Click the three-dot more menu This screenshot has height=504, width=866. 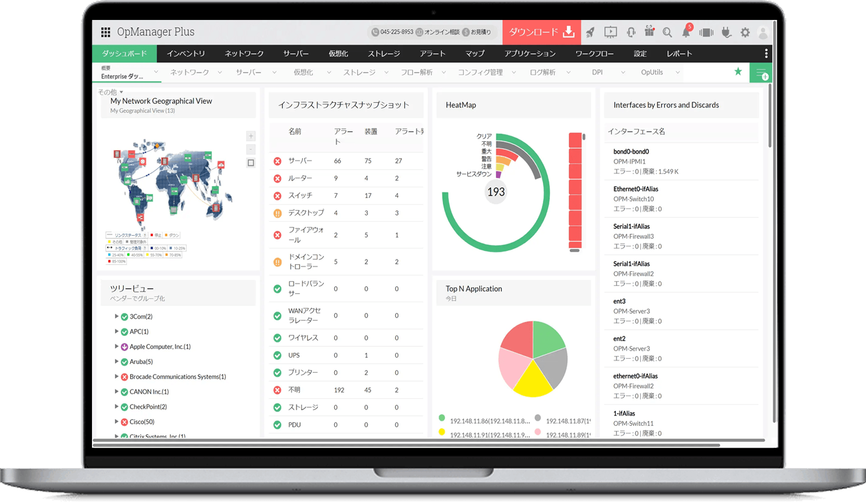[x=766, y=54]
